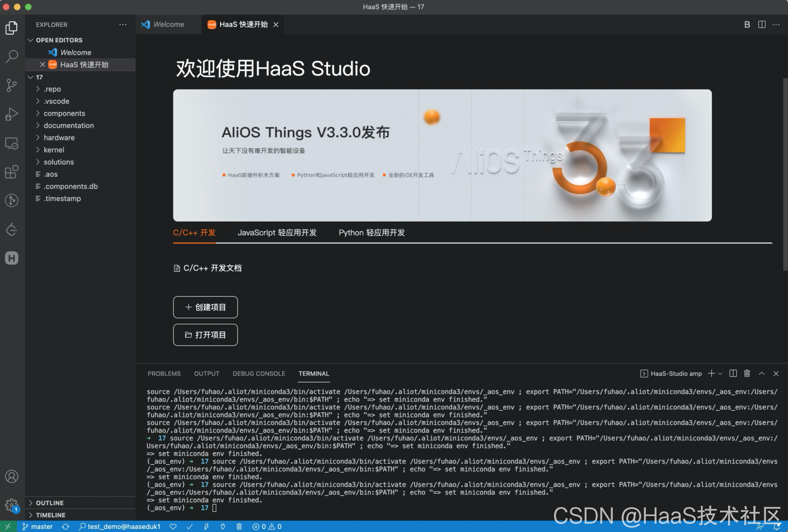Open the Source Control view
The height and width of the screenshot is (532, 788).
[12, 85]
